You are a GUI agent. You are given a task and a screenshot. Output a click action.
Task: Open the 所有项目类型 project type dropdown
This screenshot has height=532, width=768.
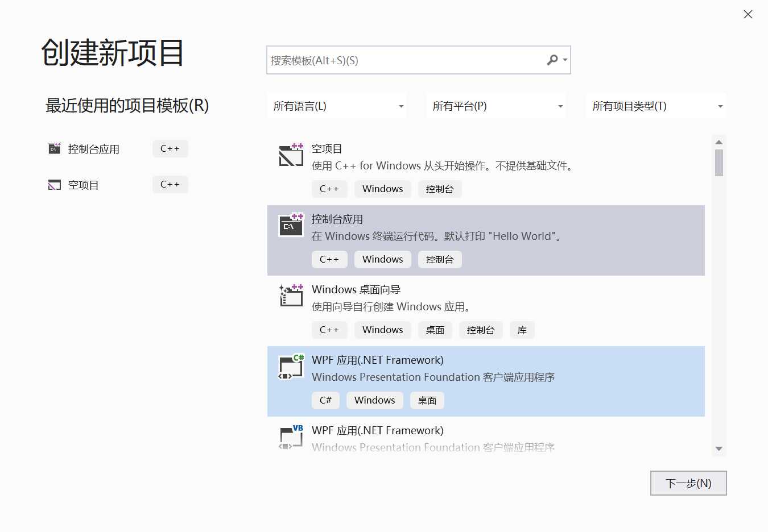coord(656,106)
